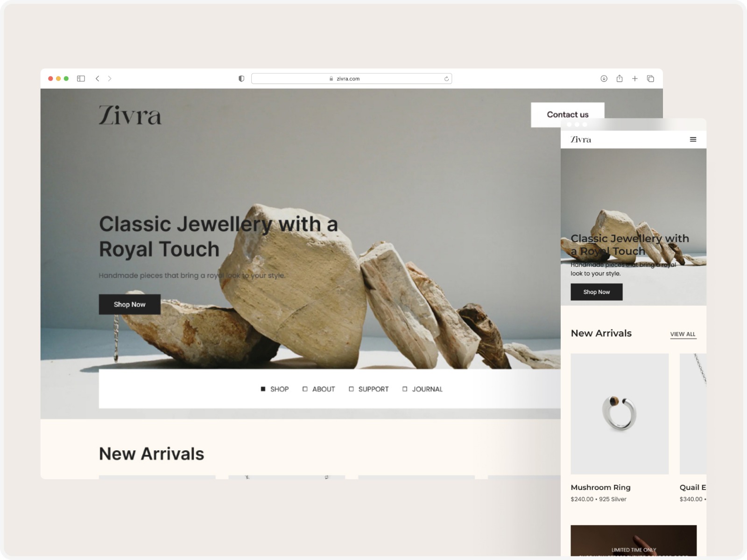747x560 pixels.
Task: Open the downloads icon in toolbar
Action: (604, 78)
